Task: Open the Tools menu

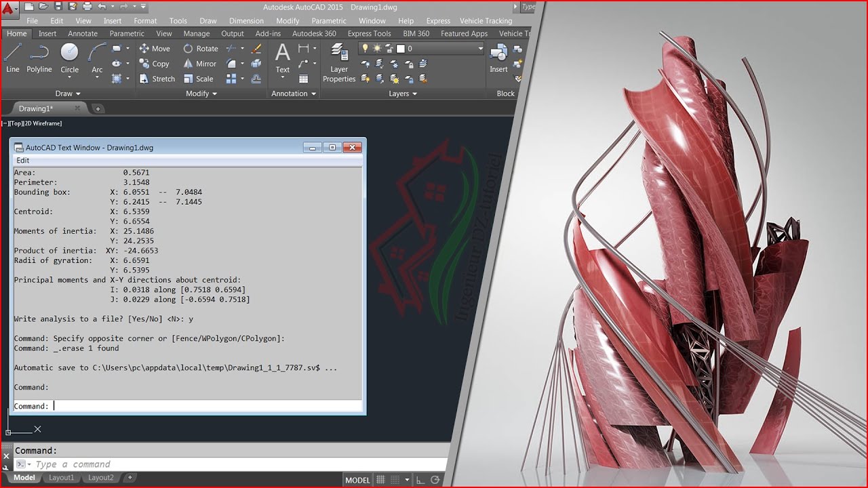Action: 178,21
